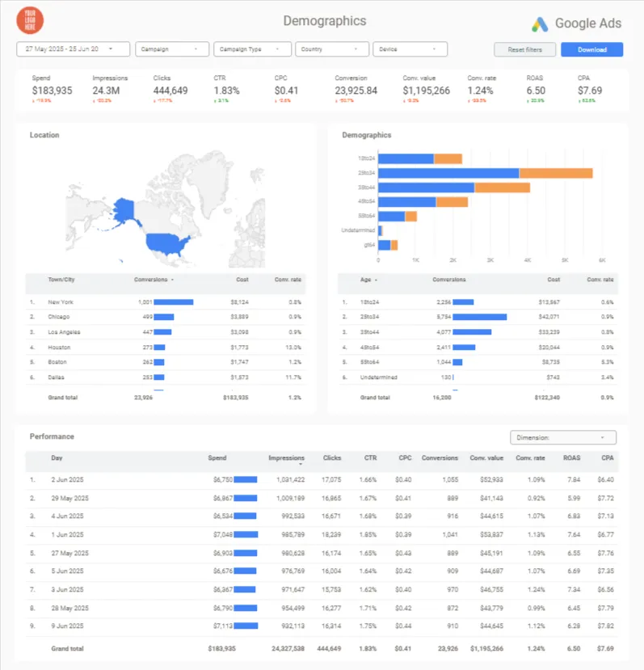Sort Performance table by Impressions header
This screenshot has height=670, width=644.
[x=286, y=458]
